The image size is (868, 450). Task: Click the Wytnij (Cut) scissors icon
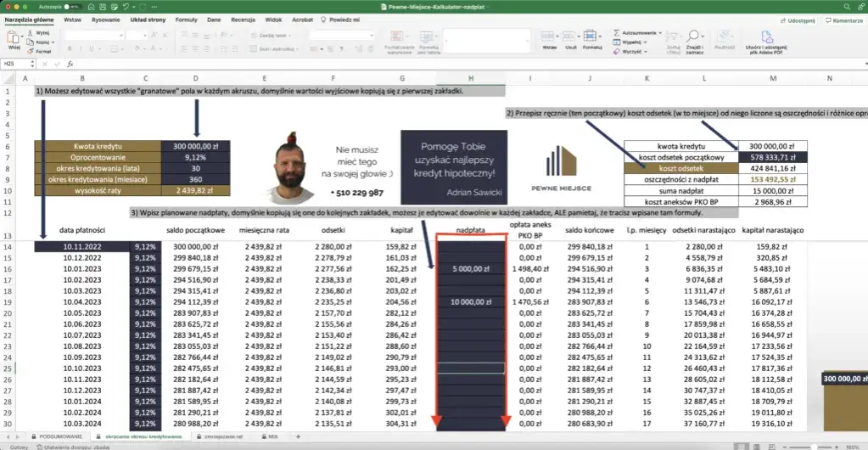pyautogui.click(x=31, y=31)
